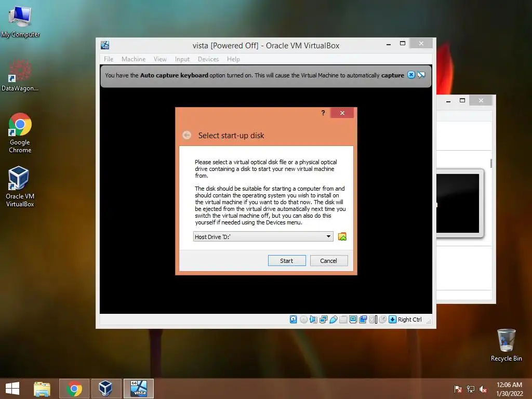Click the keyboard capture arrow icon
The width and height of the screenshot is (532, 399).
pos(392,320)
